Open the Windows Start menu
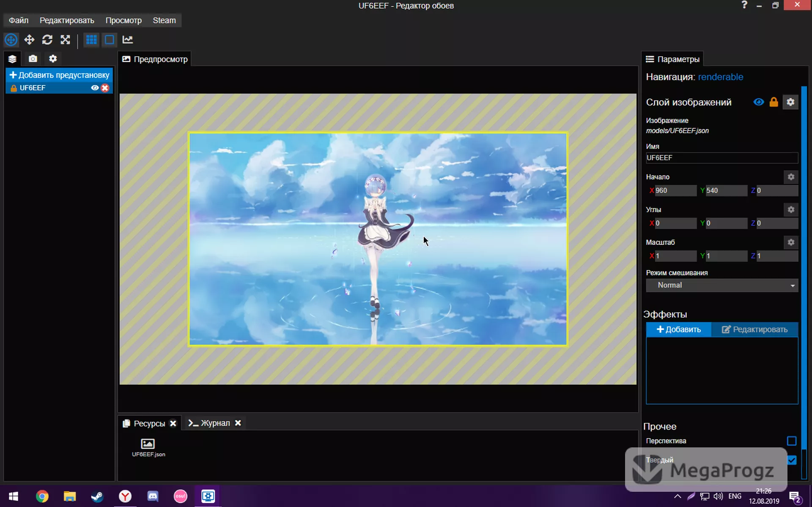The height and width of the screenshot is (507, 812). [14, 496]
